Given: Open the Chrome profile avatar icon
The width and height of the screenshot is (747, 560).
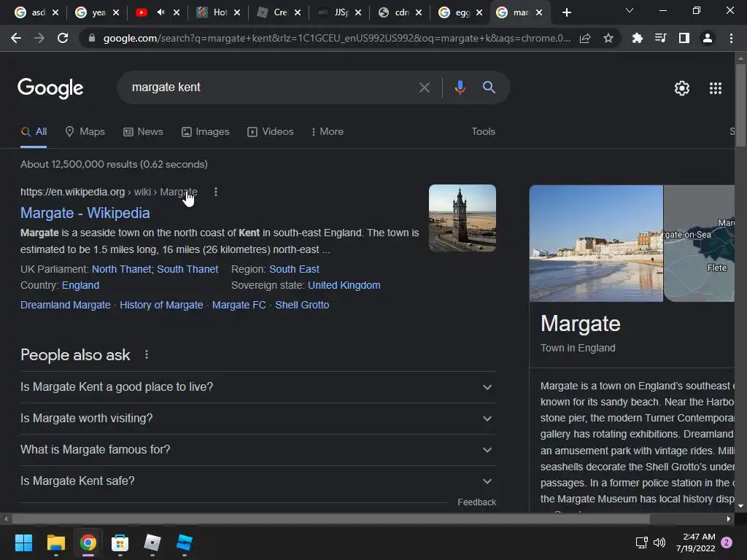Looking at the screenshot, I should point(708,38).
